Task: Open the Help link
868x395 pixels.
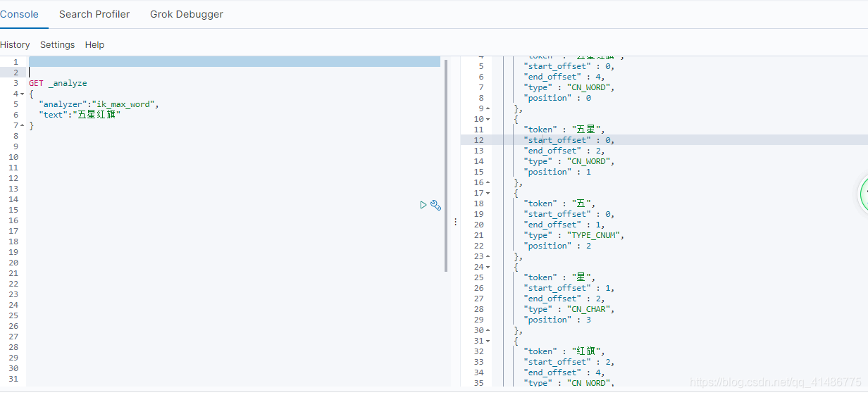Action: point(94,44)
